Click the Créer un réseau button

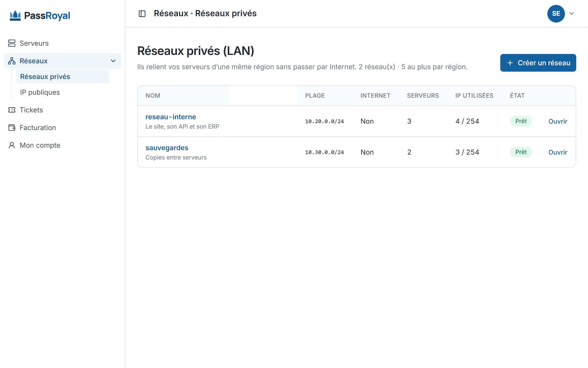pyautogui.click(x=538, y=63)
